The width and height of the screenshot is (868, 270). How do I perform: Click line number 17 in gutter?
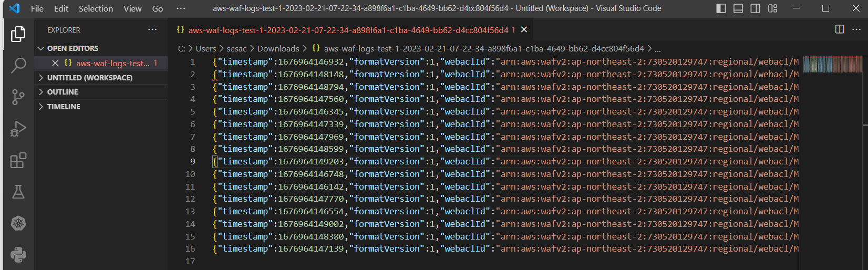190,262
